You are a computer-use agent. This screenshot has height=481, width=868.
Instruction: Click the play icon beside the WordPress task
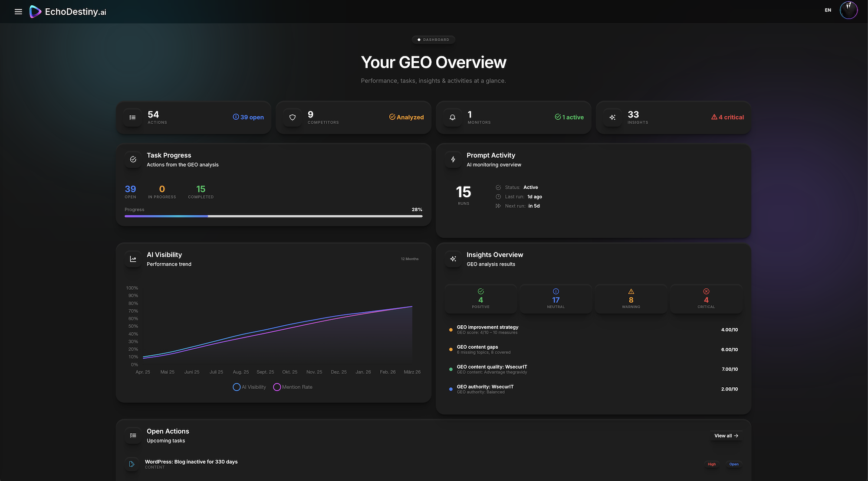coord(132,464)
